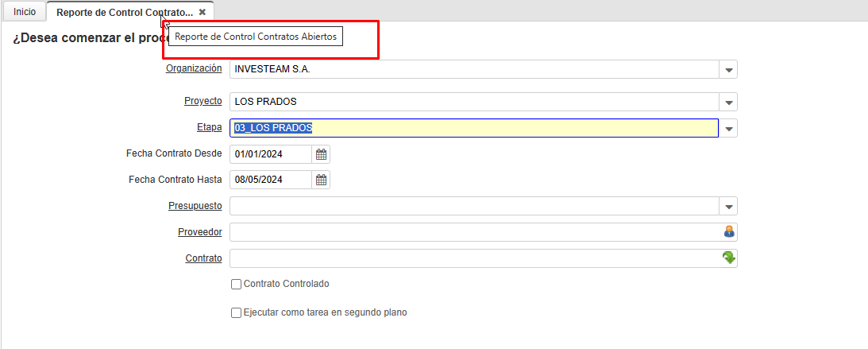Select the Reporte de Control Contratos tab
The height and width of the screenshot is (349, 868).
(124, 13)
